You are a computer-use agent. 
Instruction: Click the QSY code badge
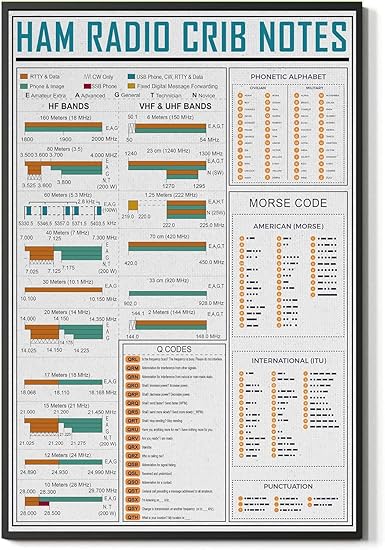point(133,508)
